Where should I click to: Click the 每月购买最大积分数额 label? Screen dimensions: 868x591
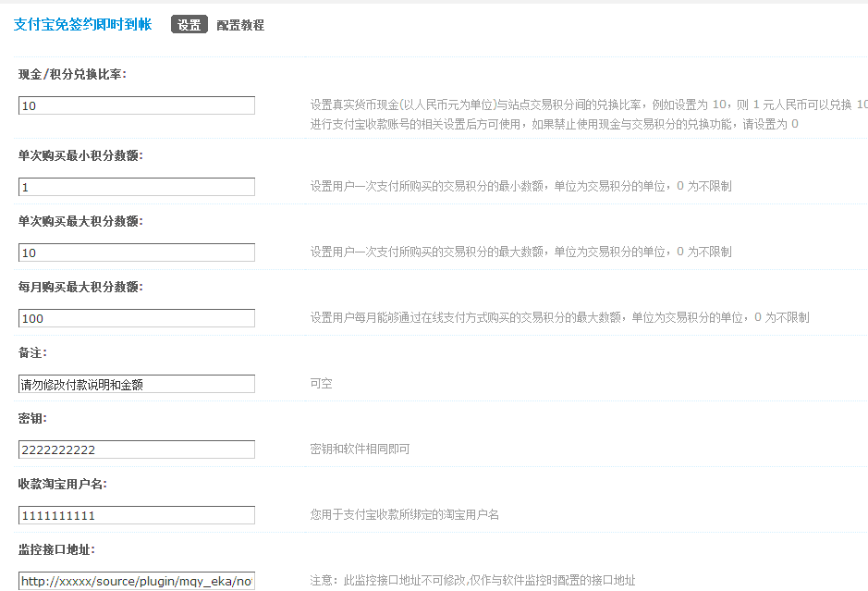(x=80, y=287)
